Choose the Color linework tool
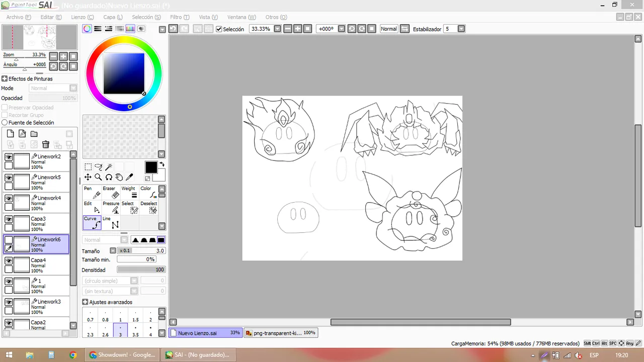The width and height of the screenshot is (644, 362). 149,192
